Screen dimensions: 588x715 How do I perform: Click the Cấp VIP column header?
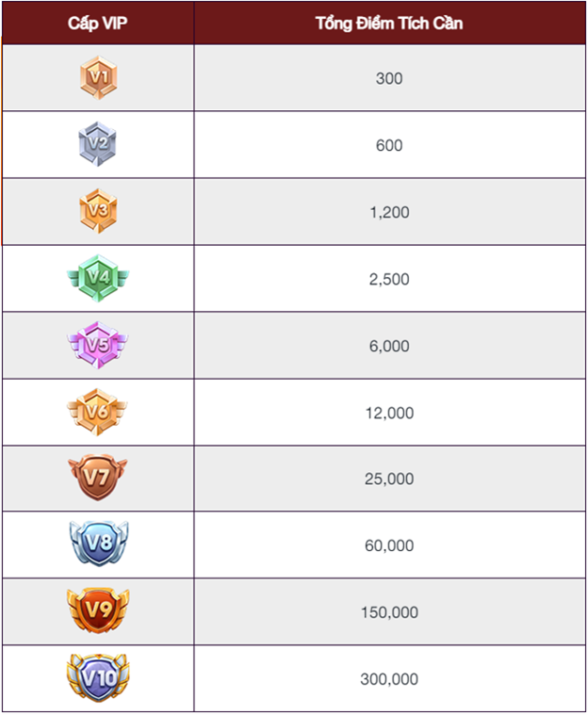pyautogui.click(x=98, y=23)
